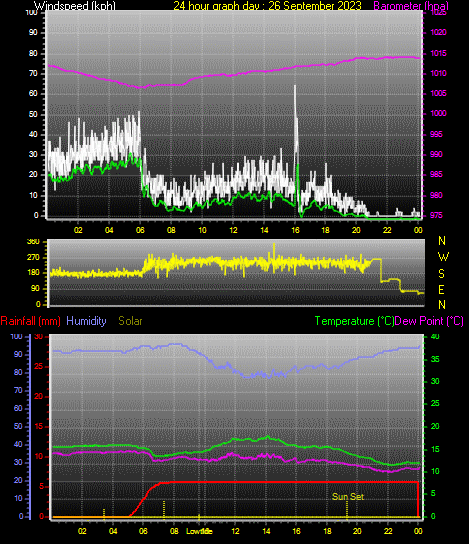Click '60' on the windspeed axis

coord(33,94)
